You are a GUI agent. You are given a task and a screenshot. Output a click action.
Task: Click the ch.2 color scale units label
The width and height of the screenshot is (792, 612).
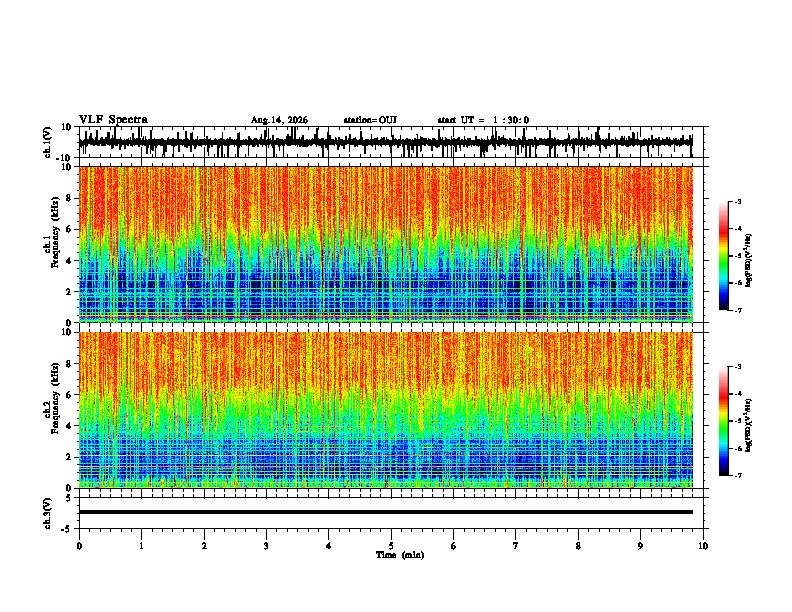[x=748, y=425]
